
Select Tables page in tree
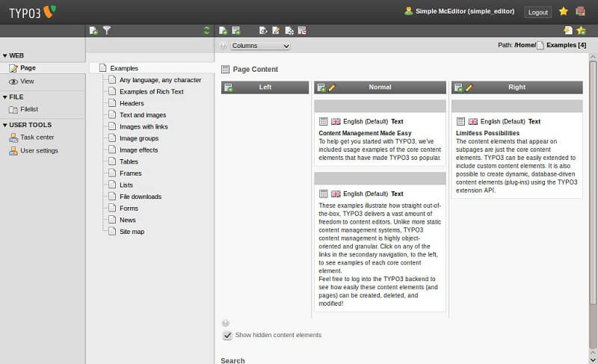click(129, 161)
